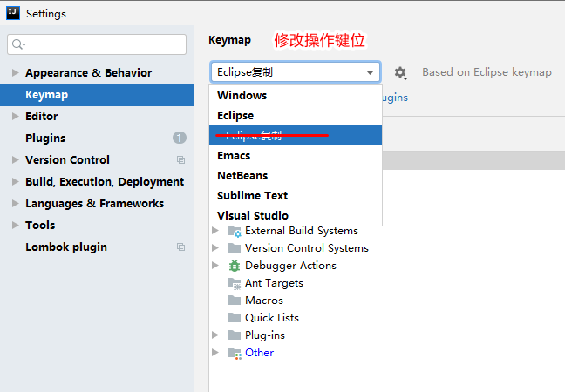
Task: Expand the Other node
Action: [215, 352]
